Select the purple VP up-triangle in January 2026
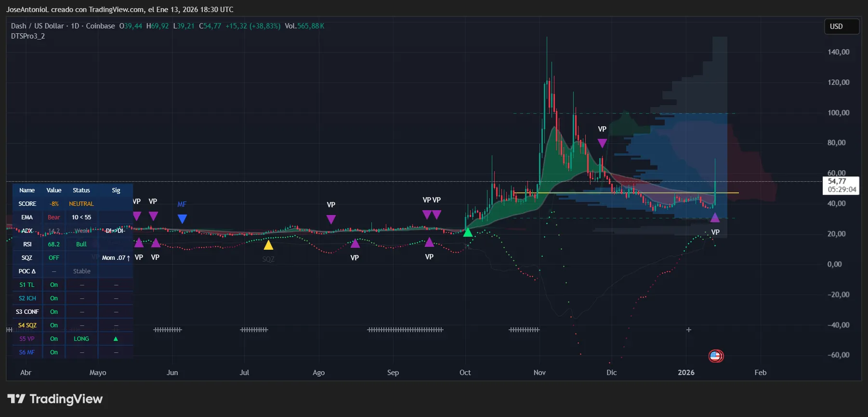The height and width of the screenshot is (417, 868). pos(715,218)
